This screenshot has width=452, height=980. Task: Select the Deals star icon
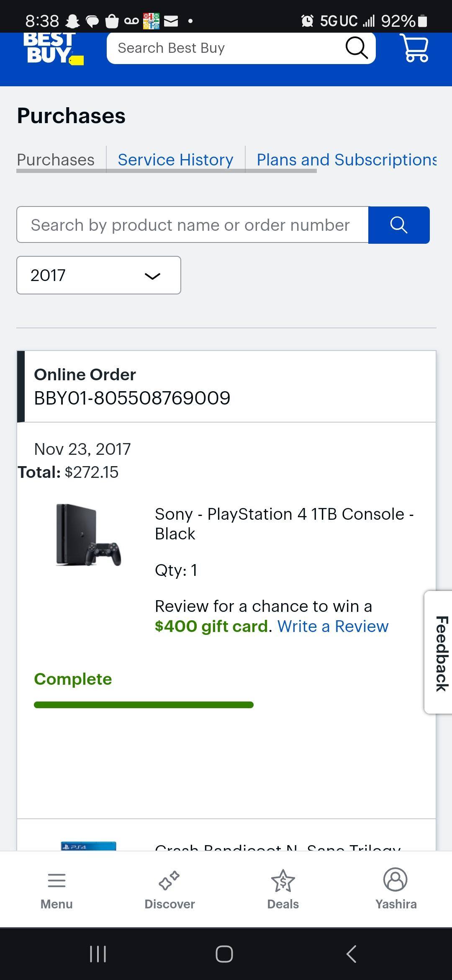tap(282, 884)
